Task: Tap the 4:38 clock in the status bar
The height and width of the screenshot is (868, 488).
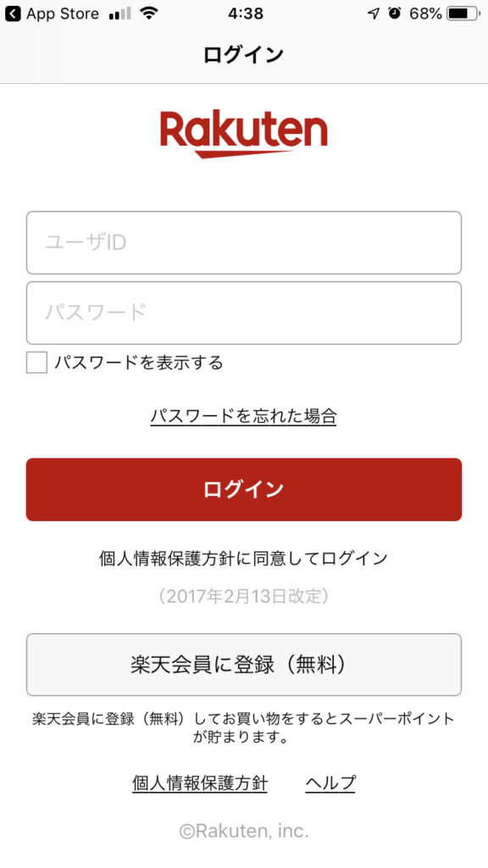Action: pyautogui.click(x=245, y=14)
